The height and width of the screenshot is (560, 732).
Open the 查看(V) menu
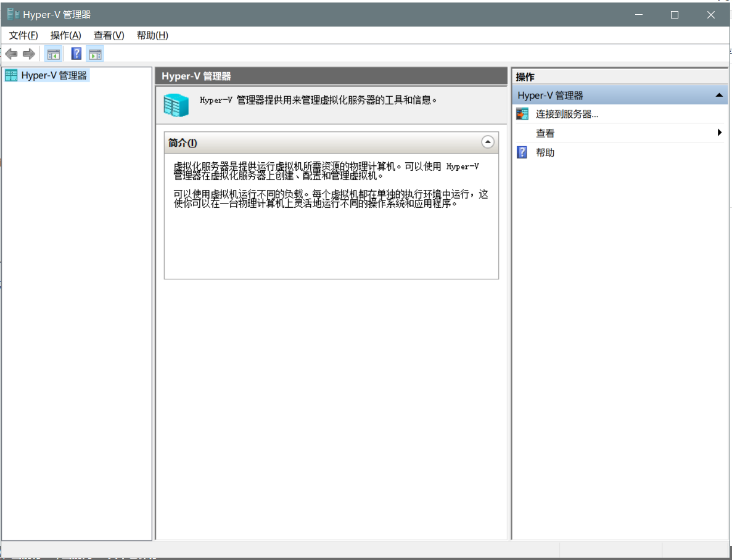pyautogui.click(x=109, y=36)
